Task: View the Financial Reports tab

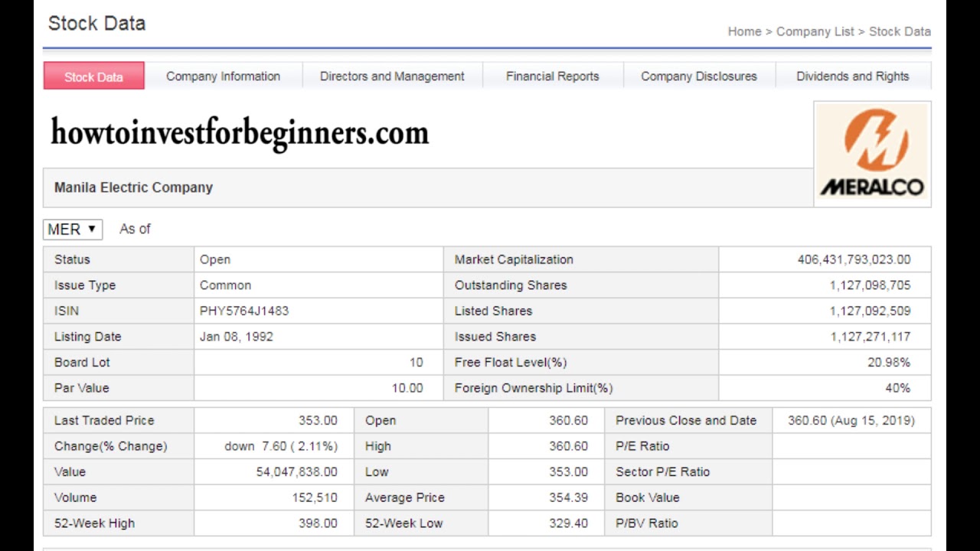Action: pyautogui.click(x=552, y=77)
